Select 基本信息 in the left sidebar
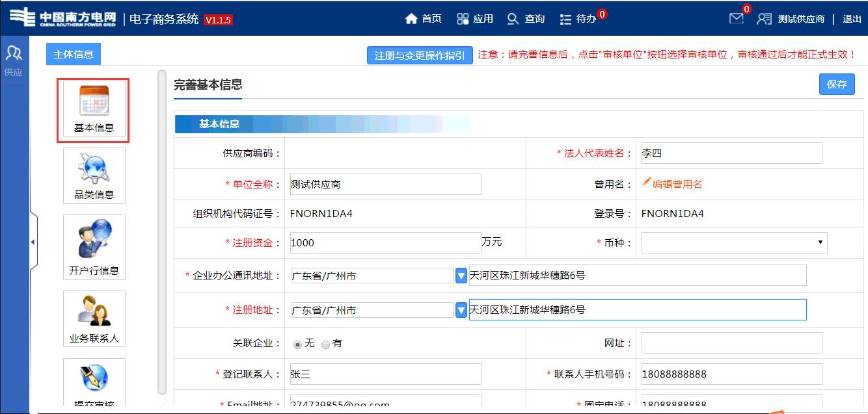Image resolution: width=868 pixels, height=414 pixels. pos(94,110)
